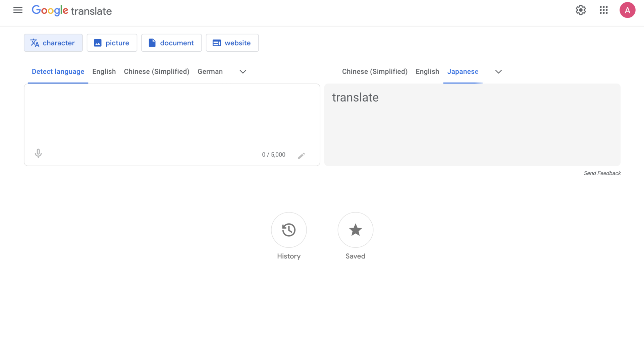644x352 pixels.
Task: Expand more source languages chevron
Action: tap(243, 72)
